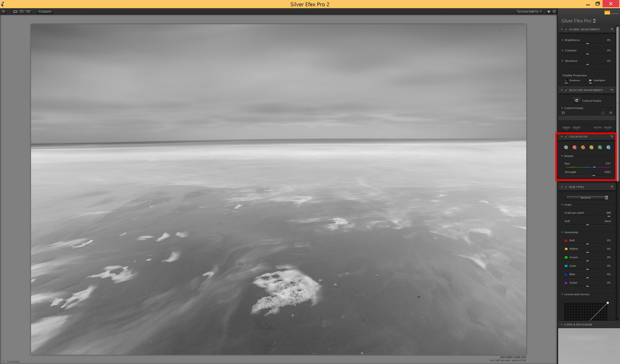Reset Film Types with the undo arrow
The image size is (620, 364).
point(612,187)
